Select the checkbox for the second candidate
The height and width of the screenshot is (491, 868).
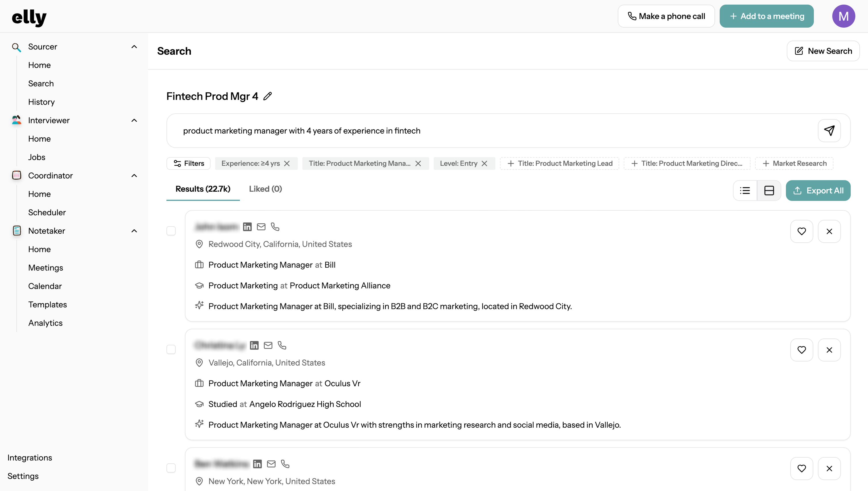(x=171, y=349)
